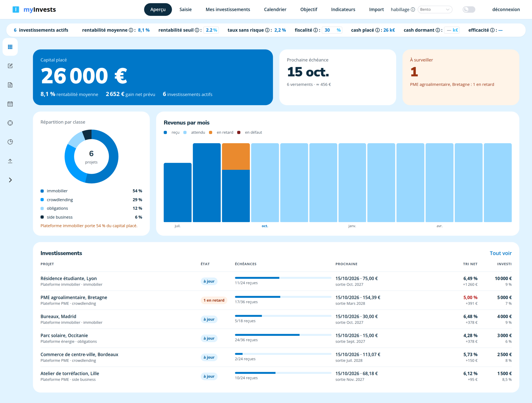The height and width of the screenshot is (403, 532).
Task: Open the grid overview sidebar icon
Action: point(10,47)
